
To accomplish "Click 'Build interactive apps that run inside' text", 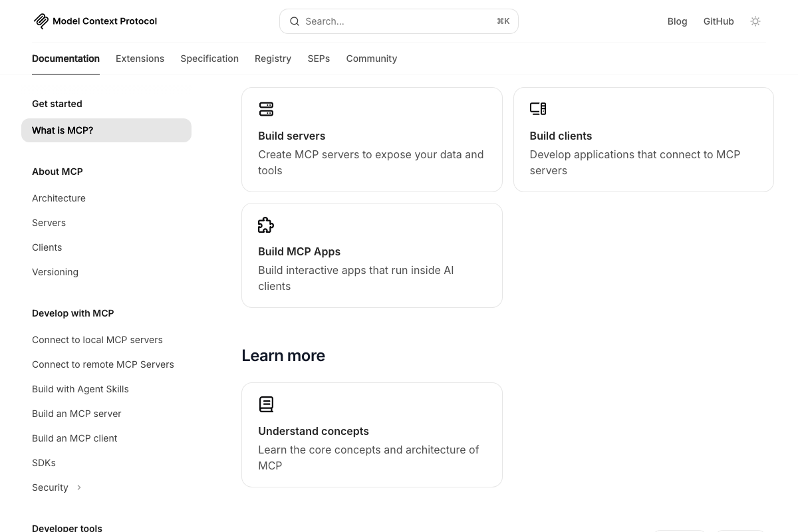I will pyautogui.click(x=349, y=270).
